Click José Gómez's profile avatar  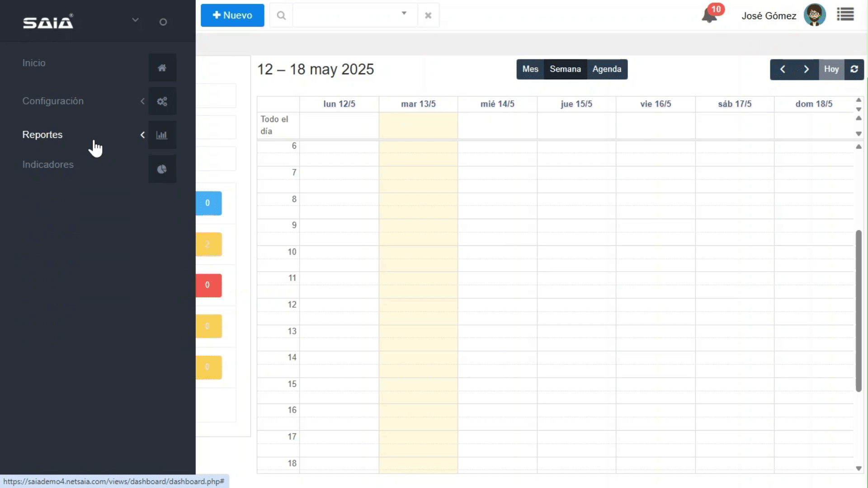point(815,15)
